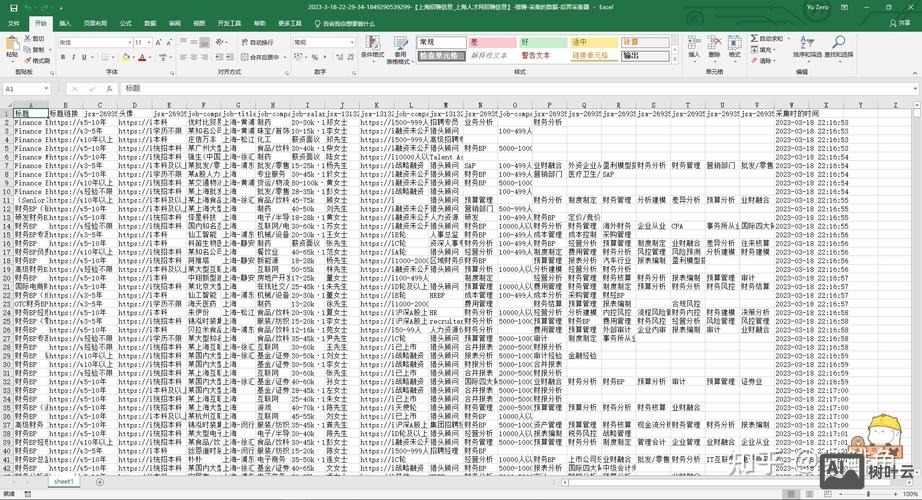Click the Copy icon

pos(28,49)
